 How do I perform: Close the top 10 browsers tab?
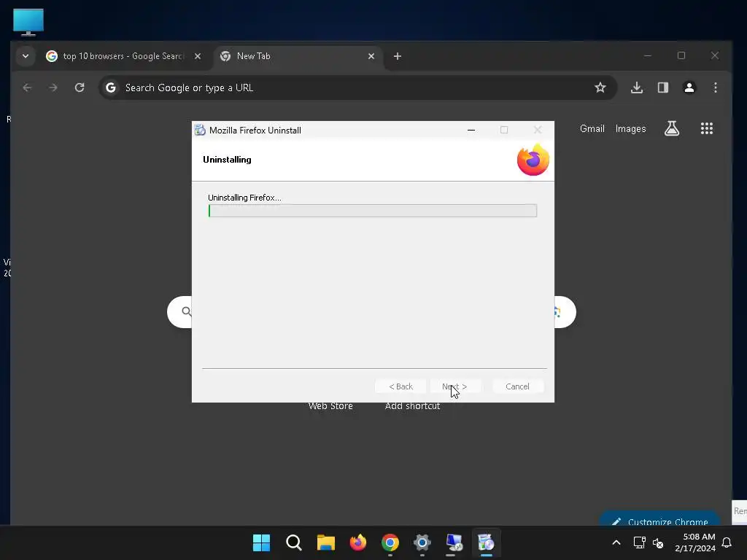(x=198, y=56)
